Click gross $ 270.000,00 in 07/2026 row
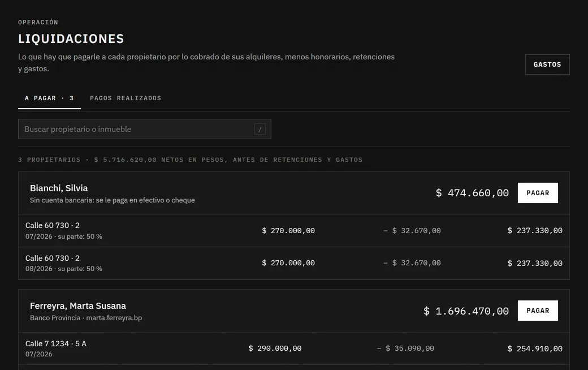 click(288, 230)
